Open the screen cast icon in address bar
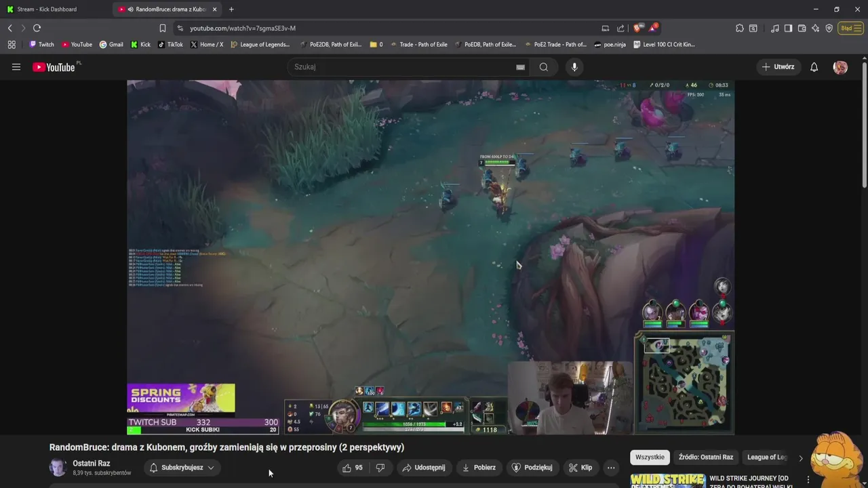Image resolution: width=868 pixels, height=488 pixels. 605,28
